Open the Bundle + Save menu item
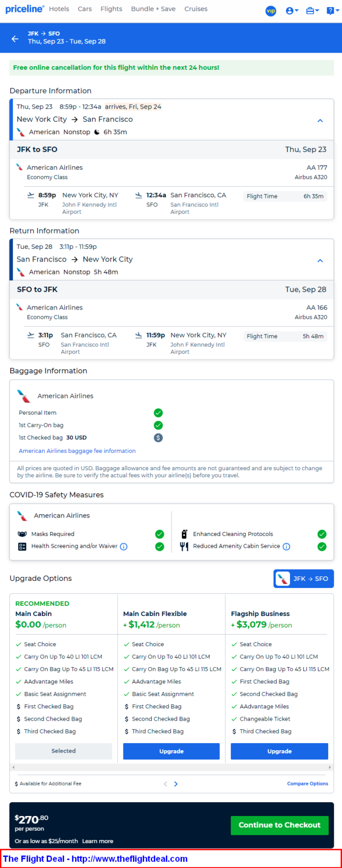Viewport: 342px width, 868px height. coord(153,9)
